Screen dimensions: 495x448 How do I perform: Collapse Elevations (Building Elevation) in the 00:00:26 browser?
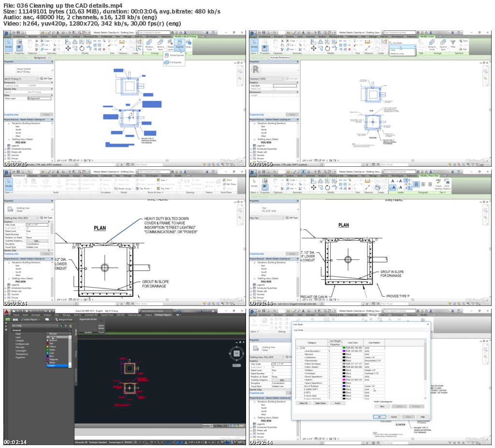coord(9,123)
